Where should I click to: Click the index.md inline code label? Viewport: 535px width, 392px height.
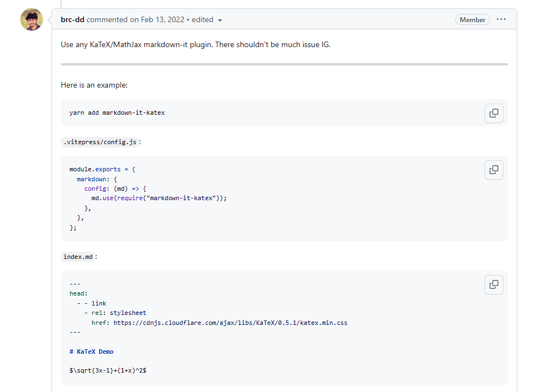tap(78, 257)
